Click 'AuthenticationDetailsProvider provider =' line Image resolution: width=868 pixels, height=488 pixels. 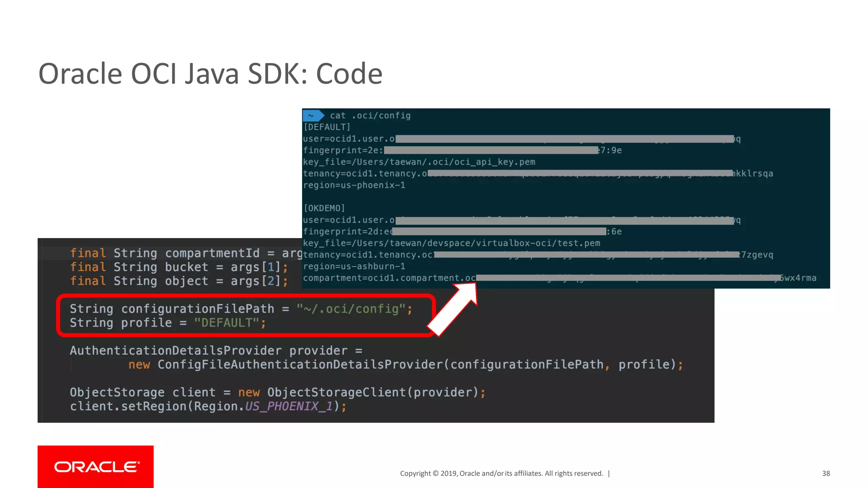pos(216,351)
